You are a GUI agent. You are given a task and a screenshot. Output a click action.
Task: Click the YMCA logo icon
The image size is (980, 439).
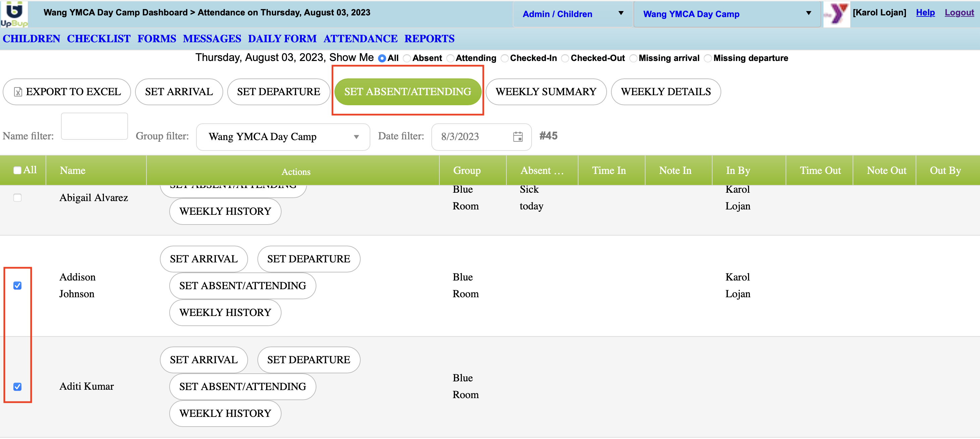pyautogui.click(x=837, y=14)
